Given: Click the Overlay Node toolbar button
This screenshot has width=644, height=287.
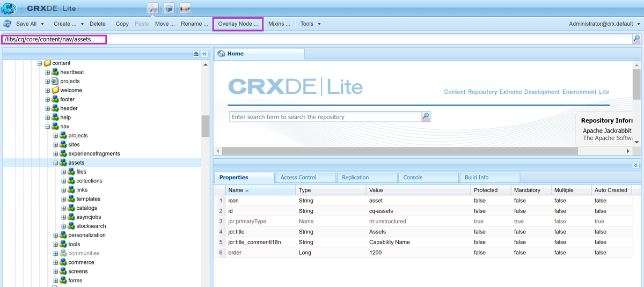Looking at the screenshot, I should point(238,24).
